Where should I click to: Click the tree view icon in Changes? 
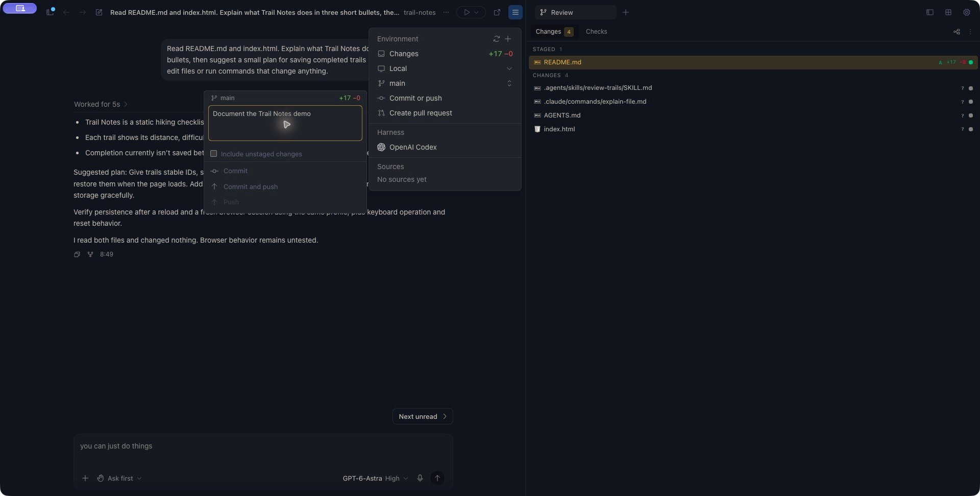coord(957,32)
